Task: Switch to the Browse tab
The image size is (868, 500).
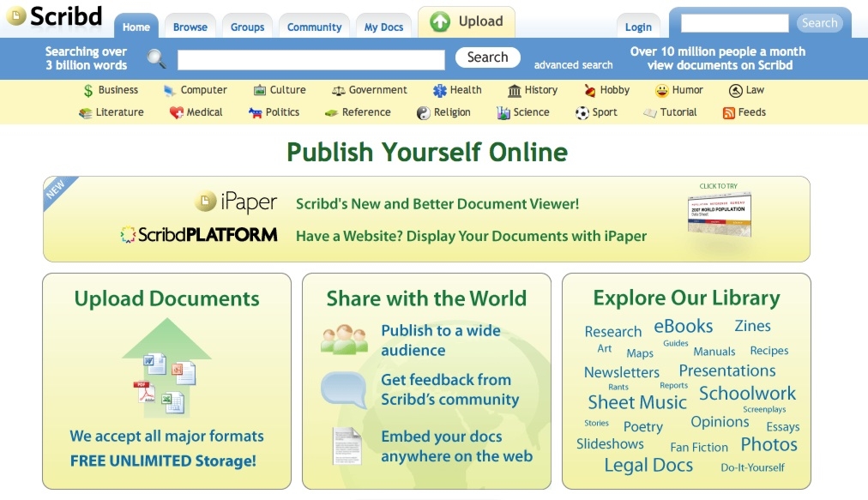Action: click(x=190, y=27)
